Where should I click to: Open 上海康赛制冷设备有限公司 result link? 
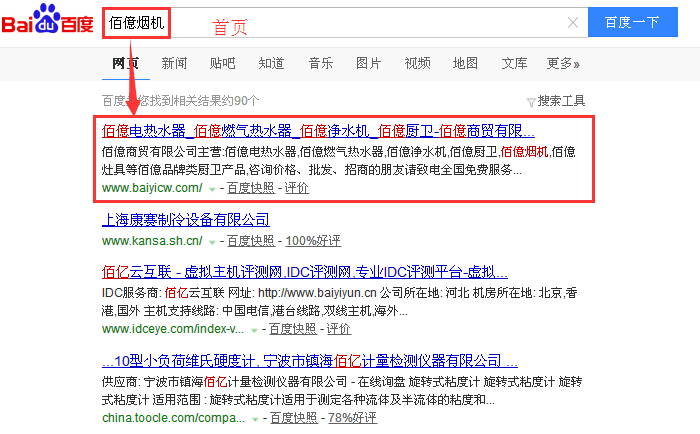click(x=186, y=220)
